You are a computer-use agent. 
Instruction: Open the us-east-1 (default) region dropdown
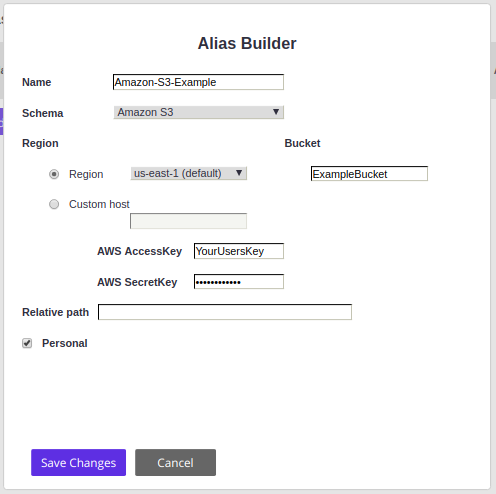pyautogui.click(x=188, y=173)
